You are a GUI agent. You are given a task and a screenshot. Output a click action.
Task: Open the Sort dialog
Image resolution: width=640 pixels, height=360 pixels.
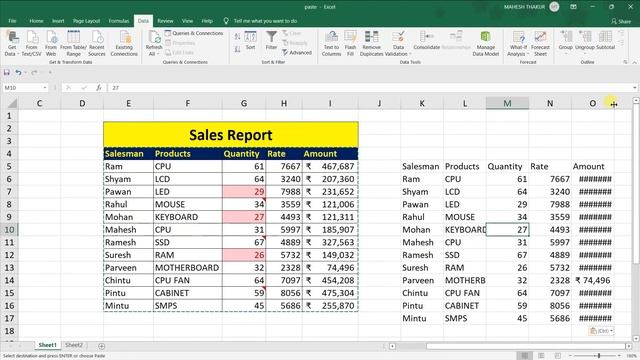pyautogui.click(x=250, y=41)
